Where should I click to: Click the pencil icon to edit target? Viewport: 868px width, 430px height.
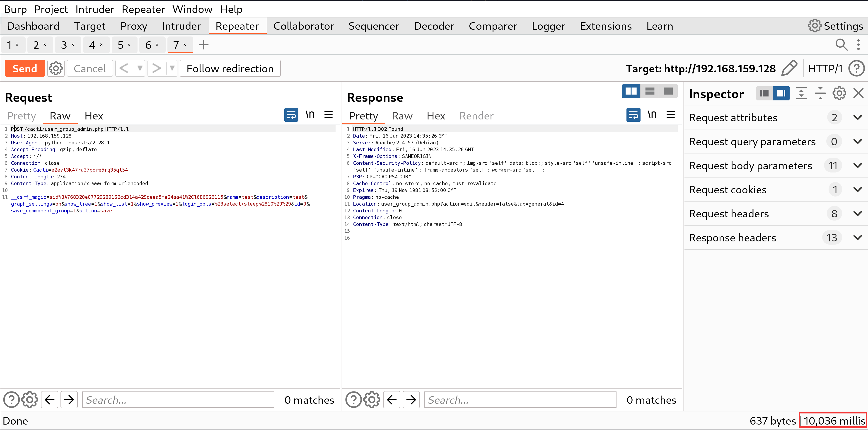[789, 68]
